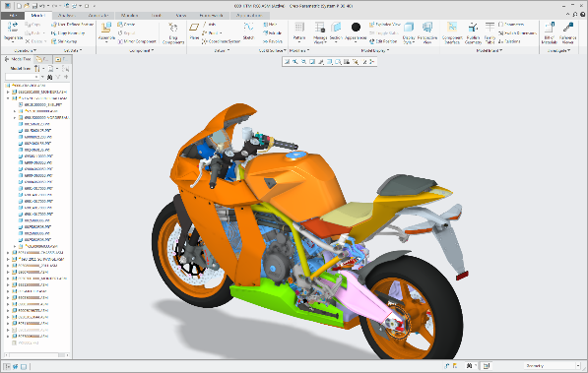Toggle navigator display icon in status bar

coord(7,367)
